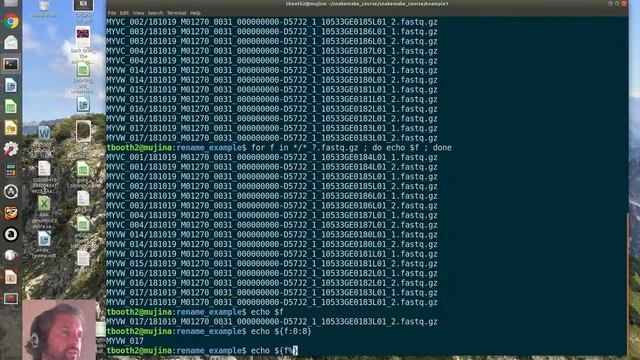The height and width of the screenshot is (360, 640).
Task: Launch LibreOffice Writer from the dock
Action: coord(11,85)
